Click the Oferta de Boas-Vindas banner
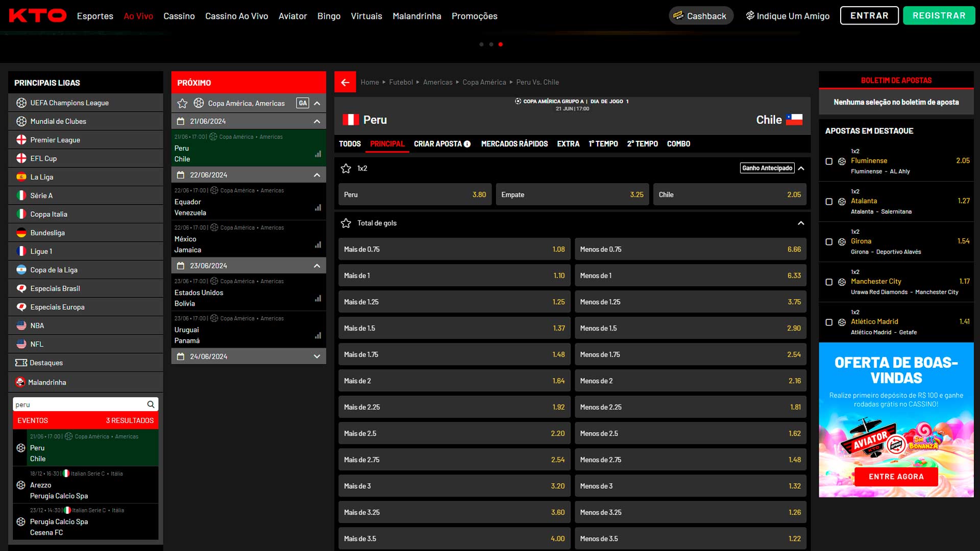The height and width of the screenshot is (551, 980). [x=896, y=420]
